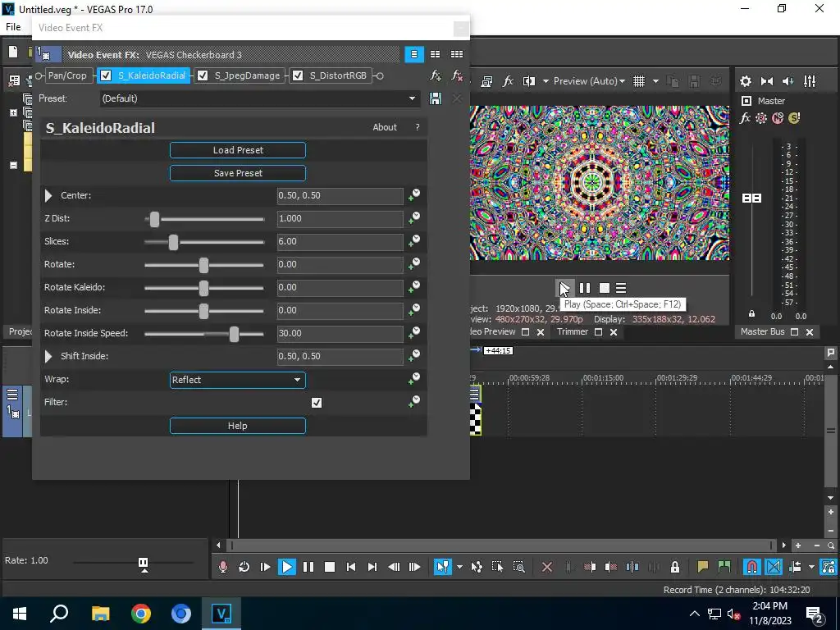Expand the Center parameter triangle
Viewport: 840px width, 630px height.
pos(48,195)
